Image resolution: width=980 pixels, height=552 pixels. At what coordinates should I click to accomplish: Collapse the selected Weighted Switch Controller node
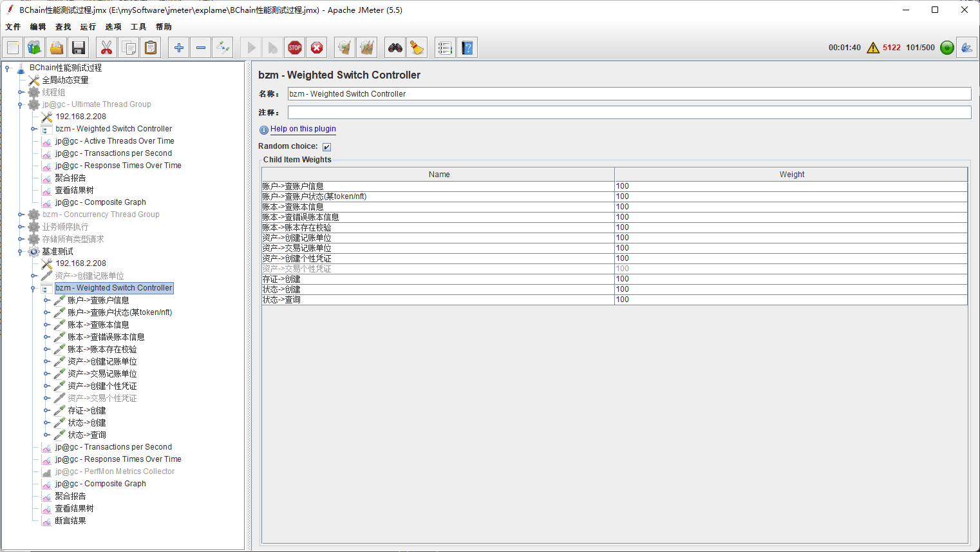[33, 289]
